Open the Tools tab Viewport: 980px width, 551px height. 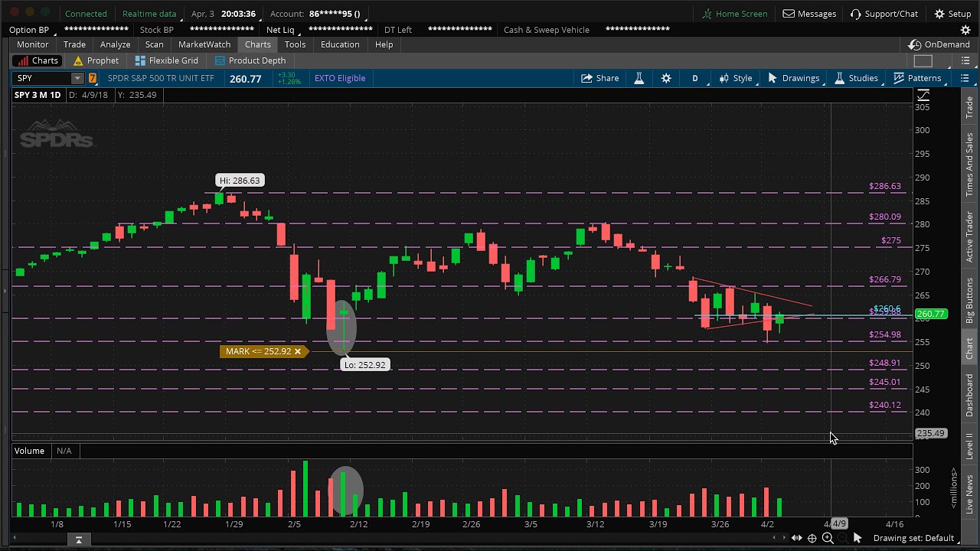[295, 44]
